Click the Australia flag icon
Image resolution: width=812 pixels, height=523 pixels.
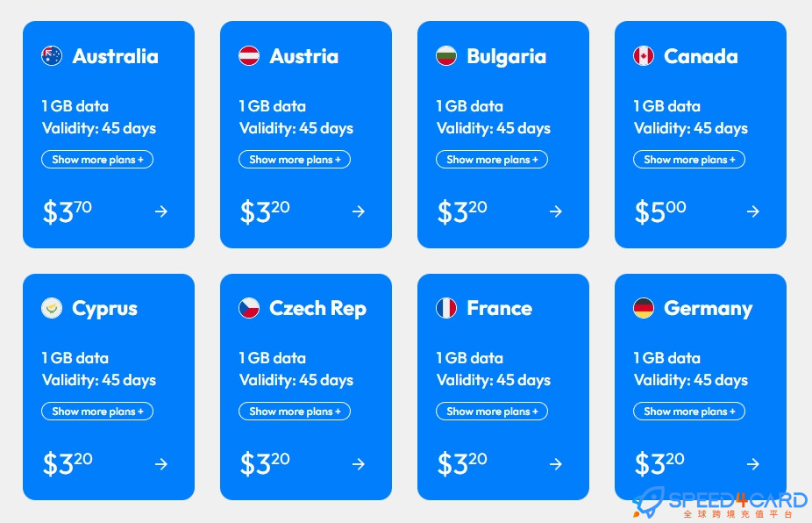pyautogui.click(x=52, y=56)
